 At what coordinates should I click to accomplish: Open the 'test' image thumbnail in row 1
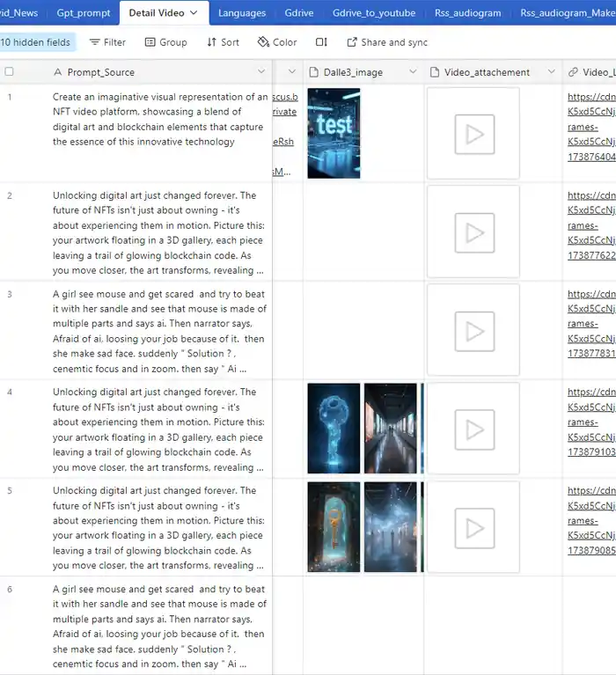pyautogui.click(x=334, y=134)
